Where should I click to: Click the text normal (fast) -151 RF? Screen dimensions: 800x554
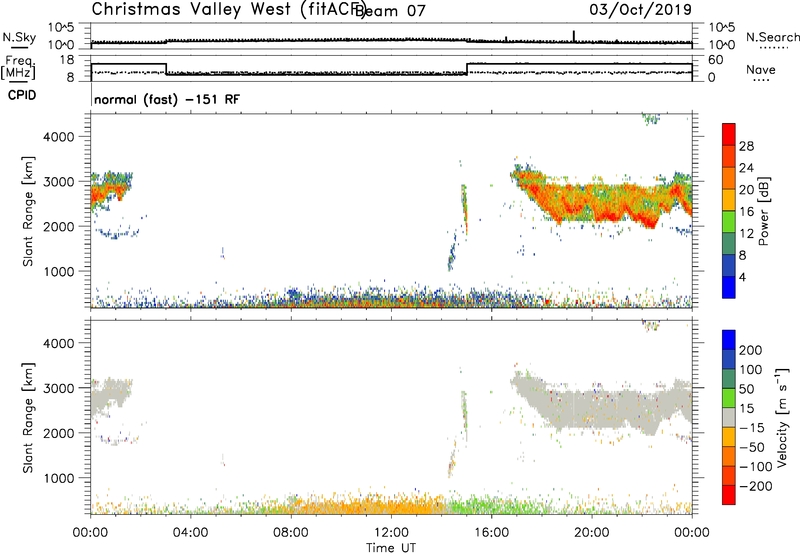(x=167, y=99)
